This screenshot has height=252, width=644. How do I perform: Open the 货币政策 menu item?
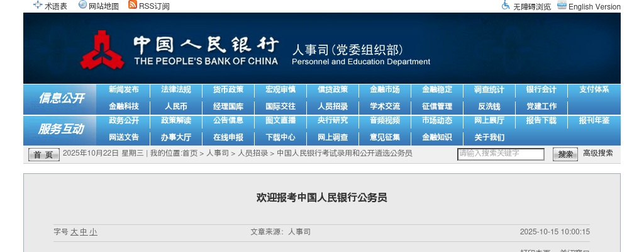[228, 89]
